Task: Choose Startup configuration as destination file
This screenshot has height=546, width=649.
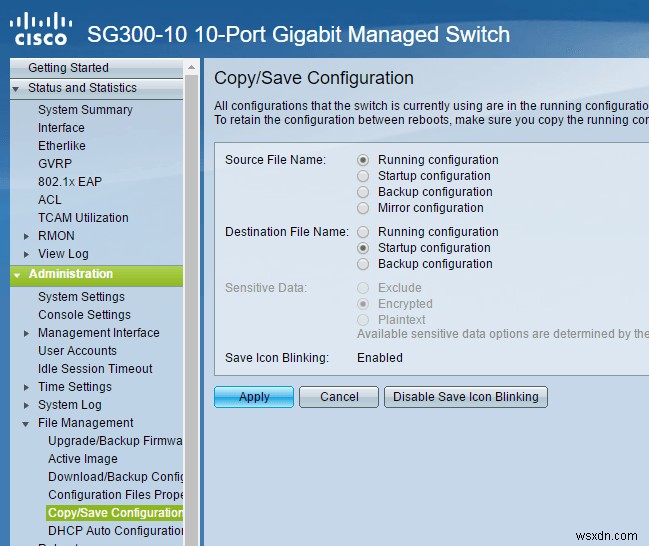Action: coord(363,248)
